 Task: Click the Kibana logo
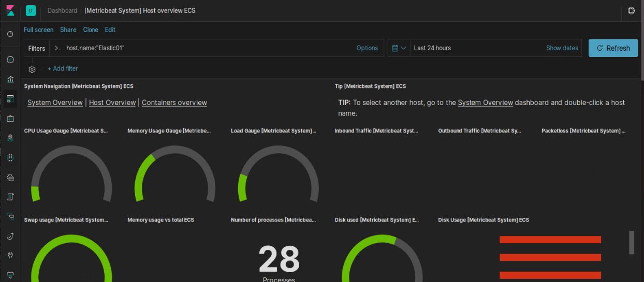coord(10,10)
